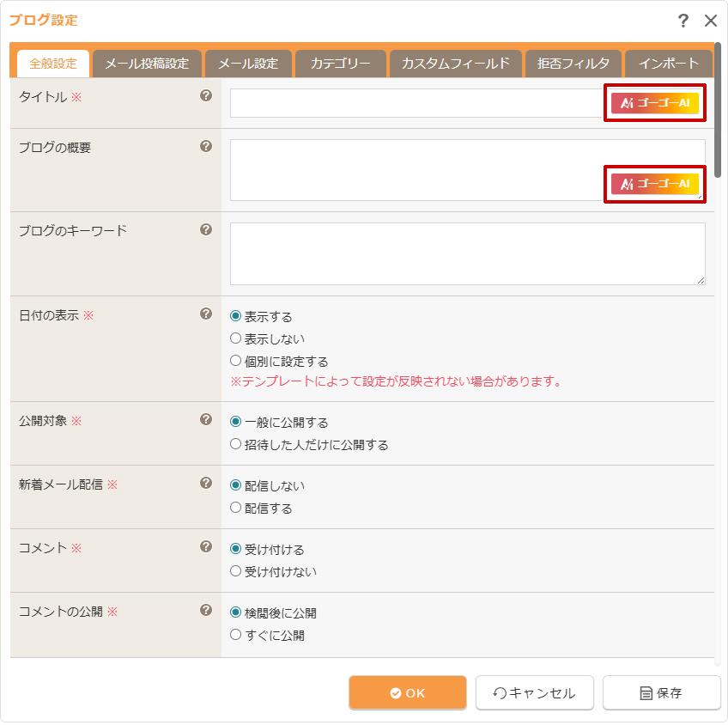The width and height of the screenshot is (728, 725).
Task: Open help icon next to 公開対象
Action: [206, 420]
